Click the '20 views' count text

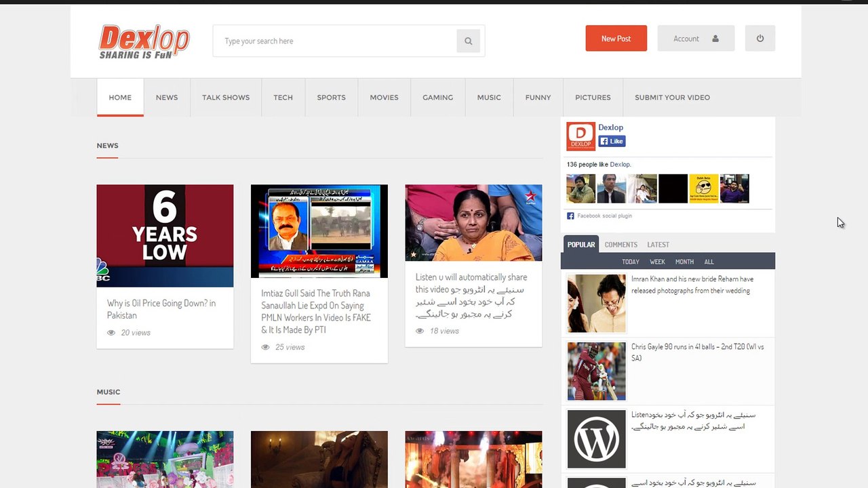click(x=136, y=333)
